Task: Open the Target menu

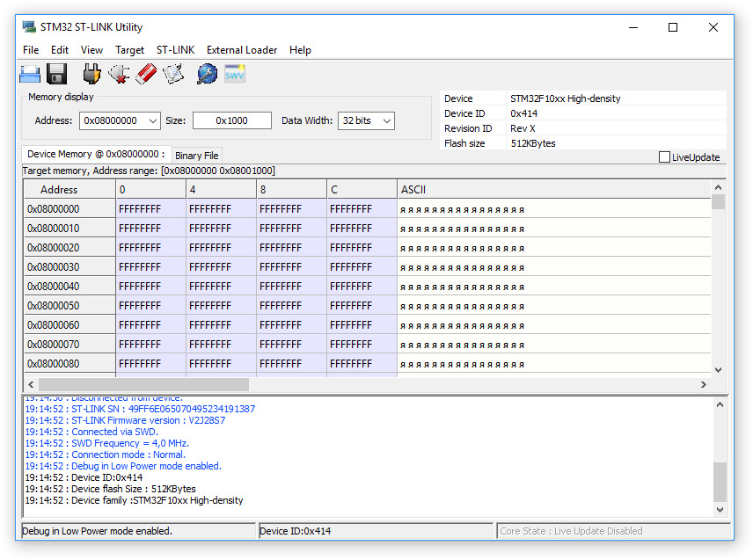Action: pyautogui.click(x=129, y=50)
